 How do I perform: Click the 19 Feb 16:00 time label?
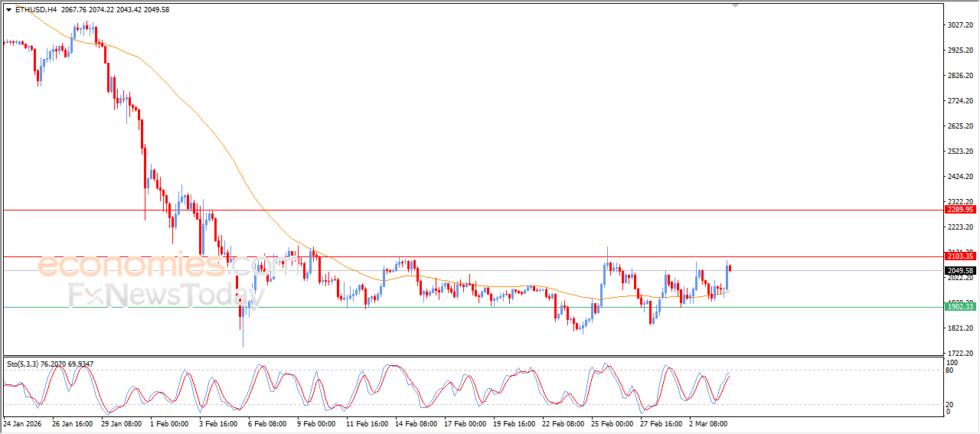(x=514, y=423)
